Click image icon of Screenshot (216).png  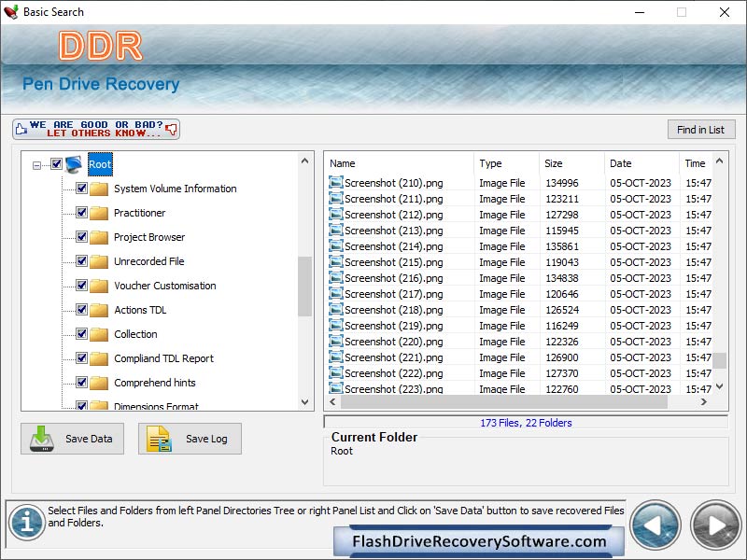pos(336,277)
